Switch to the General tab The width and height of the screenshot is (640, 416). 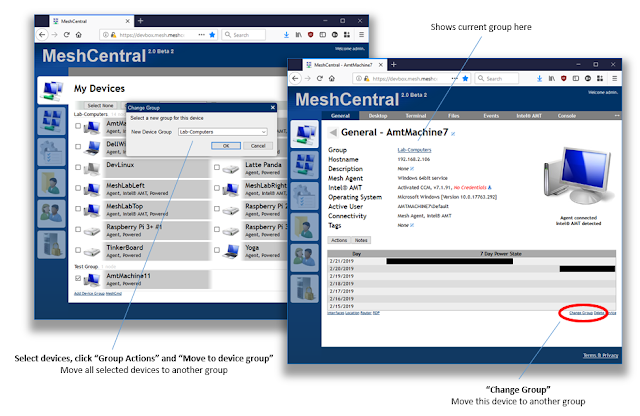point(340,116)
